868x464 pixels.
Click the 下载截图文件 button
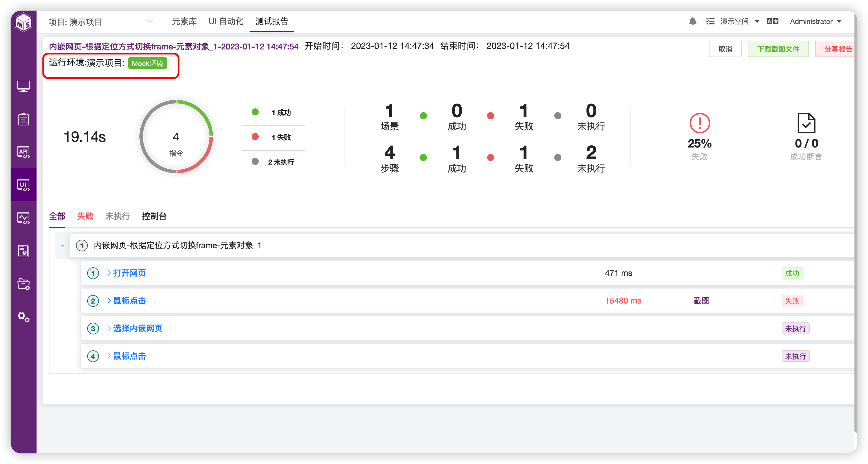coord(778,49)
